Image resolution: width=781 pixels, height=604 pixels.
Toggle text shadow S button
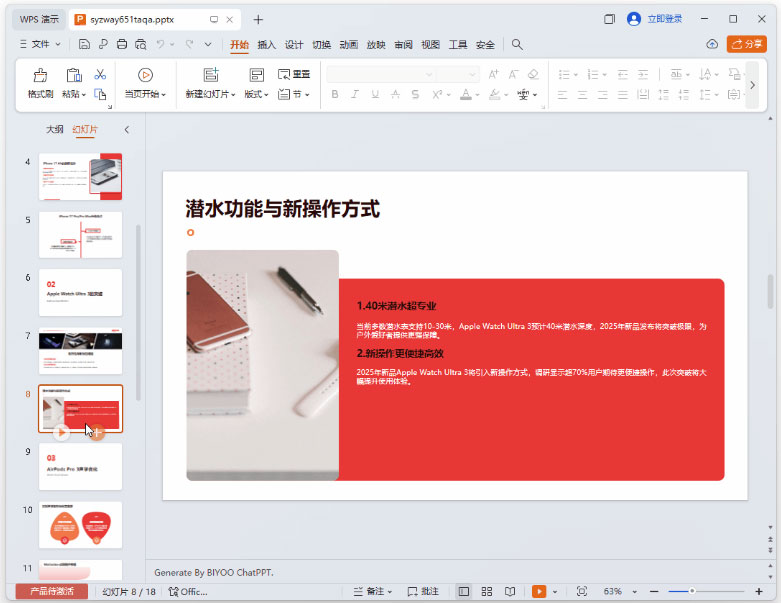(x=415, y=94)
